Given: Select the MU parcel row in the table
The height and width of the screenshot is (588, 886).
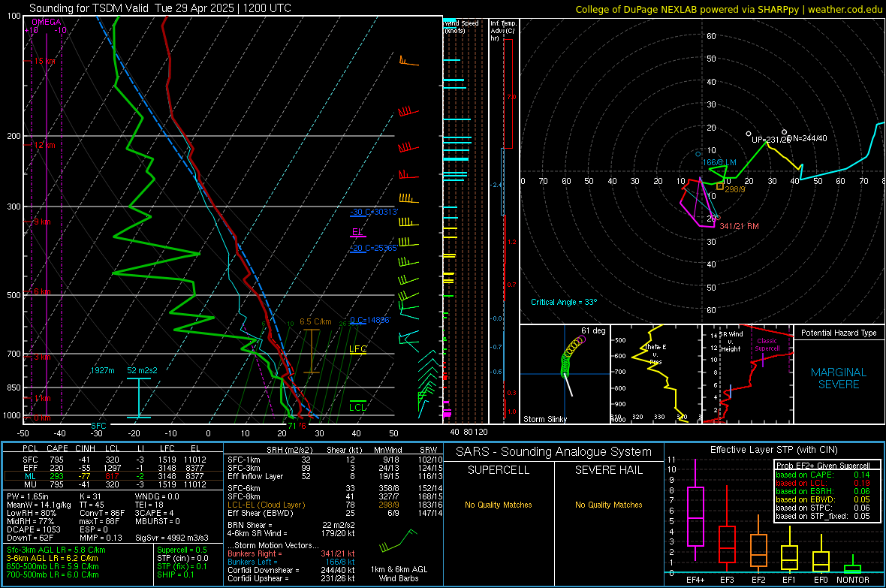Looking at the screenshot, I should [x=113, y=484].
